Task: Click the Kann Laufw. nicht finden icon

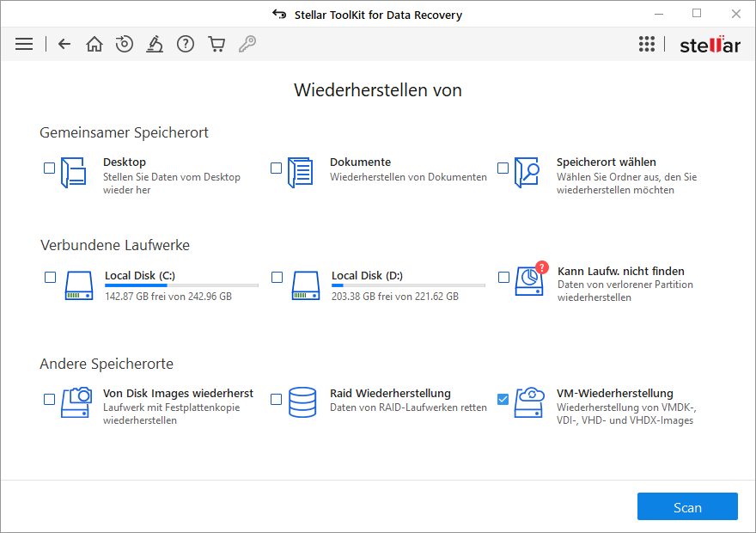Action: coord(529,282)
